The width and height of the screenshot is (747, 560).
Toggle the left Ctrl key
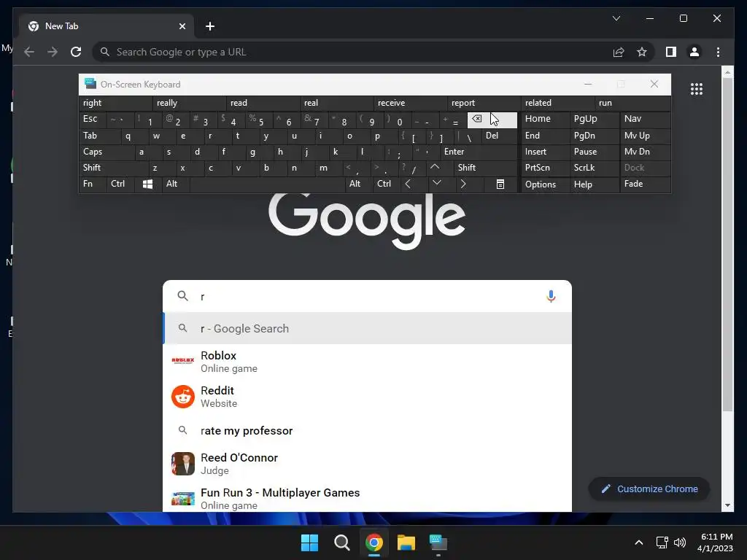tap(120, 184)
